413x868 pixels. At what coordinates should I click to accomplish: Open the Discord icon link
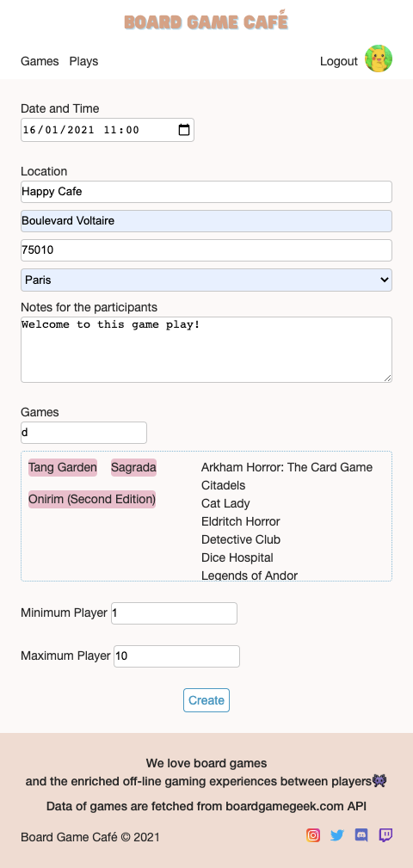361,834
